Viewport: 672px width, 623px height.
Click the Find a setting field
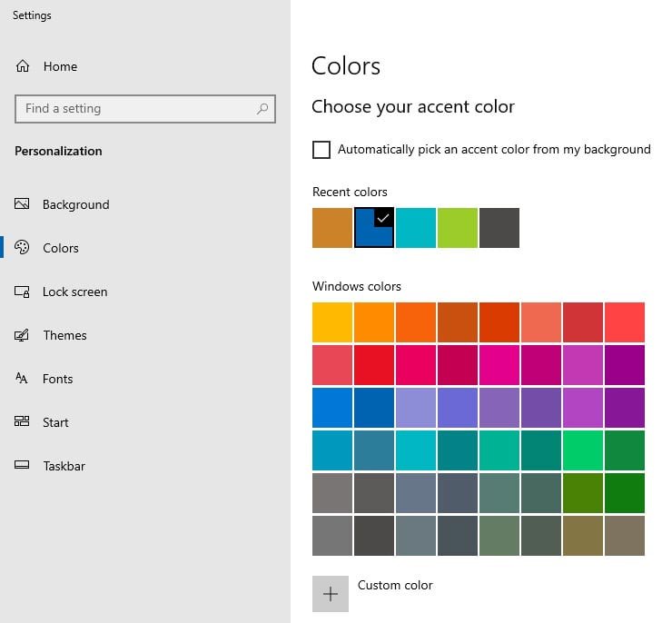click(145, 109)
